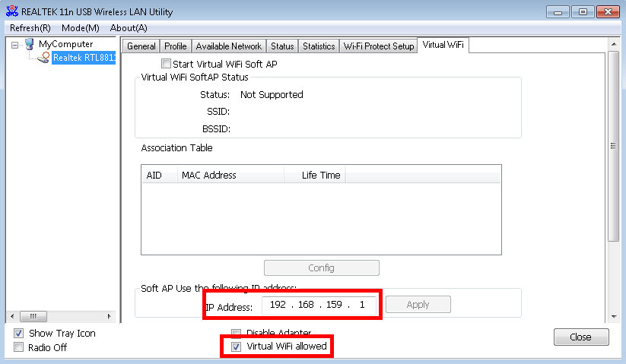626x364 pixels.
Task: Click the vertical scrollbar down arrow
Action: click(x=614, y=317)
